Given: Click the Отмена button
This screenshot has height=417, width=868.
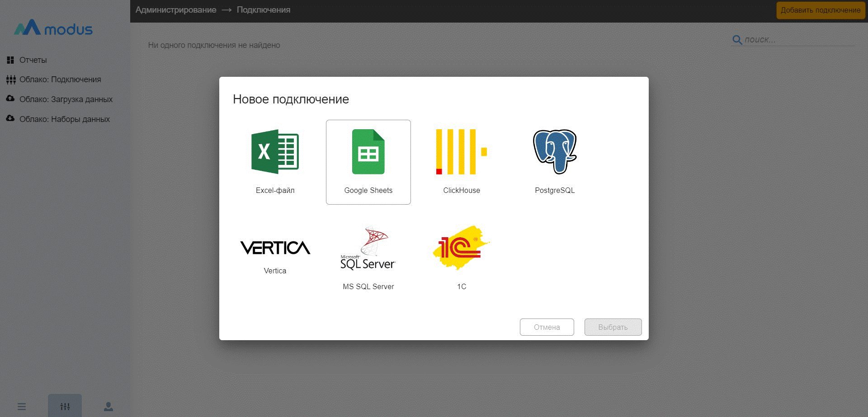Looking at the screenshot, I should coord(547,327).
